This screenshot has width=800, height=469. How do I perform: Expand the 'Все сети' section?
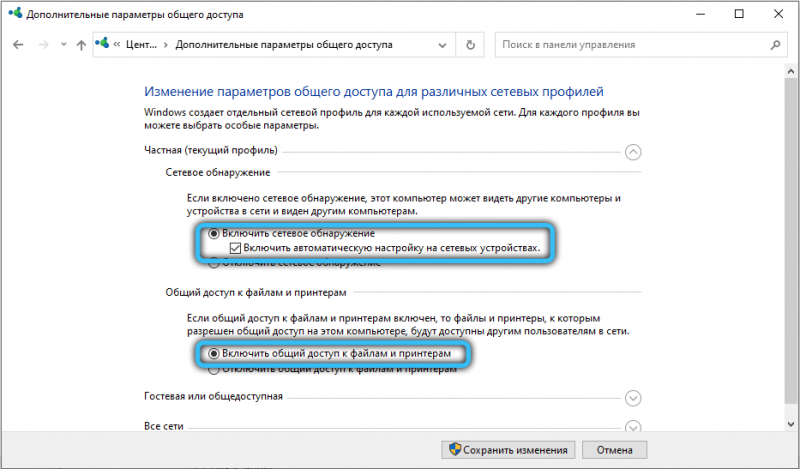[633, 426]
